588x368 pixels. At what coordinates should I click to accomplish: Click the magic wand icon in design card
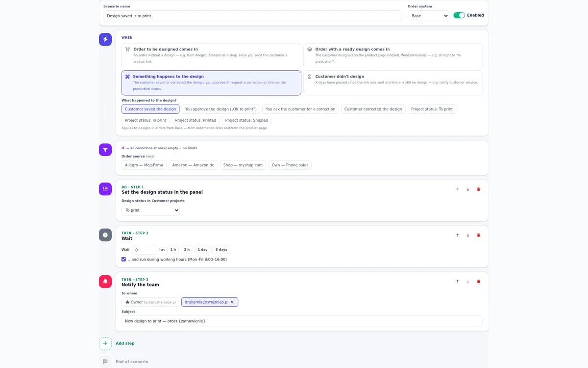pyautogui.click(x=127, y=77)
